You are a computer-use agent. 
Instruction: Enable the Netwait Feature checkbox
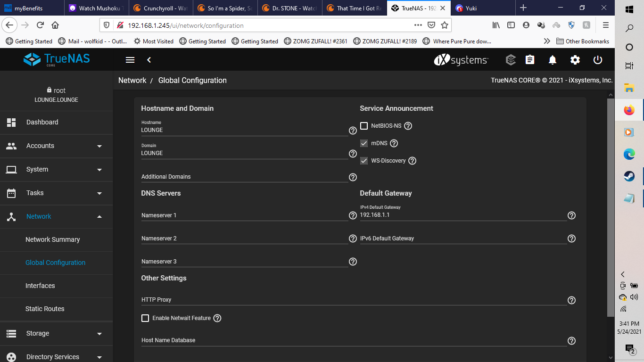pos(145,318)
